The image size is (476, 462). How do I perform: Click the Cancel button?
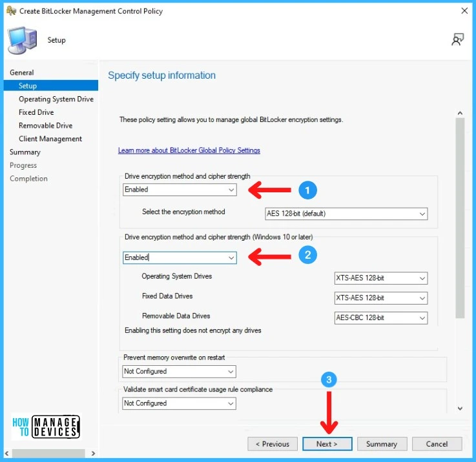tap(437, 444)
